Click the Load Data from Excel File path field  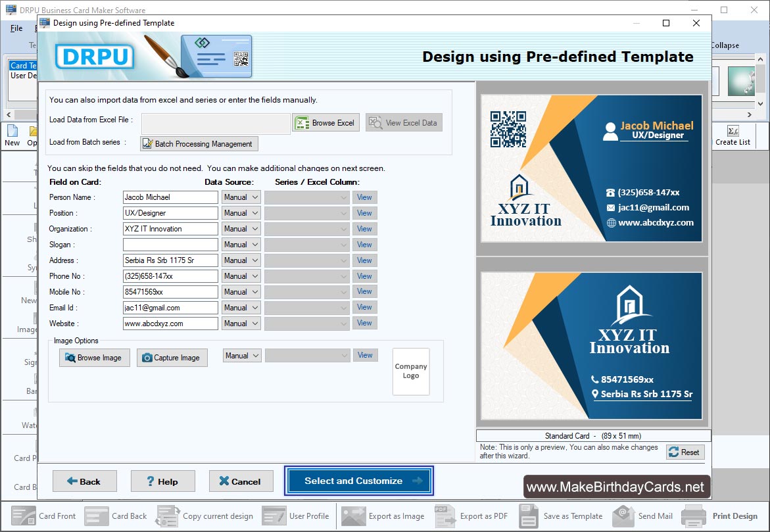216,123
